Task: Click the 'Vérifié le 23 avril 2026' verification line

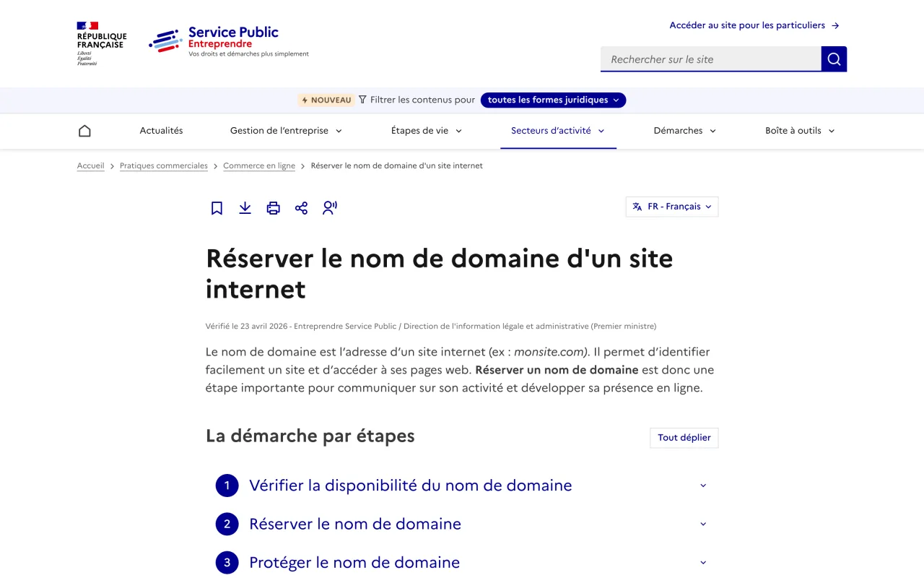Action: click(431, 327)
